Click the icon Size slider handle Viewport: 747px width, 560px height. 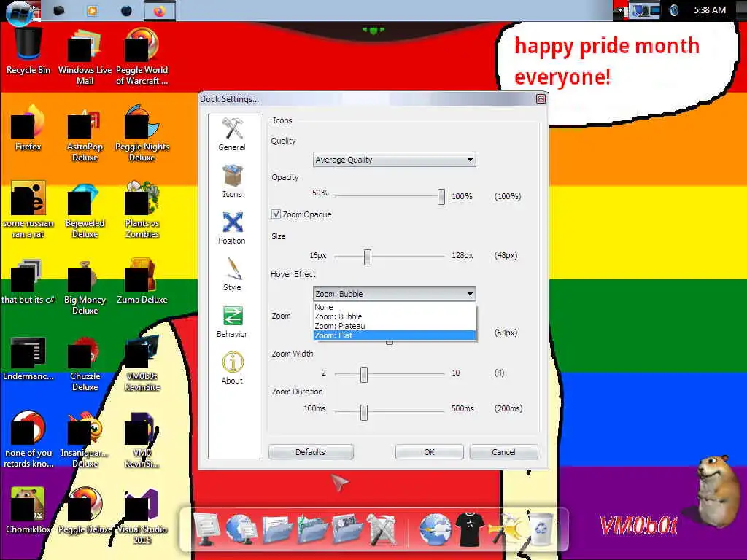pos(368,257)
